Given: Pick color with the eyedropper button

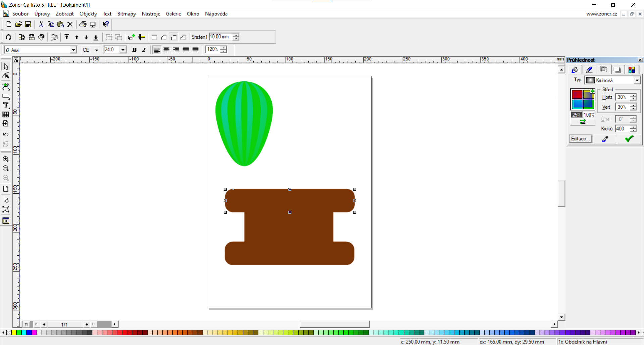Looking at the screenshot, I should click(x=605, y=139).
